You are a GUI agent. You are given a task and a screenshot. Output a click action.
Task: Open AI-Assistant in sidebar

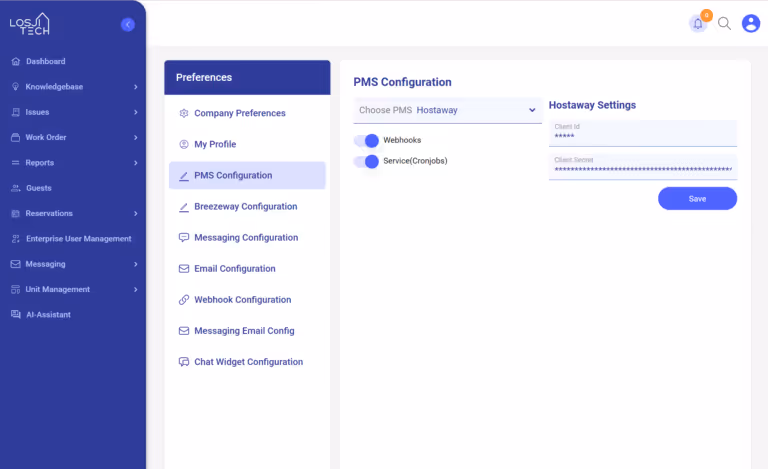(x=48, y=315)
